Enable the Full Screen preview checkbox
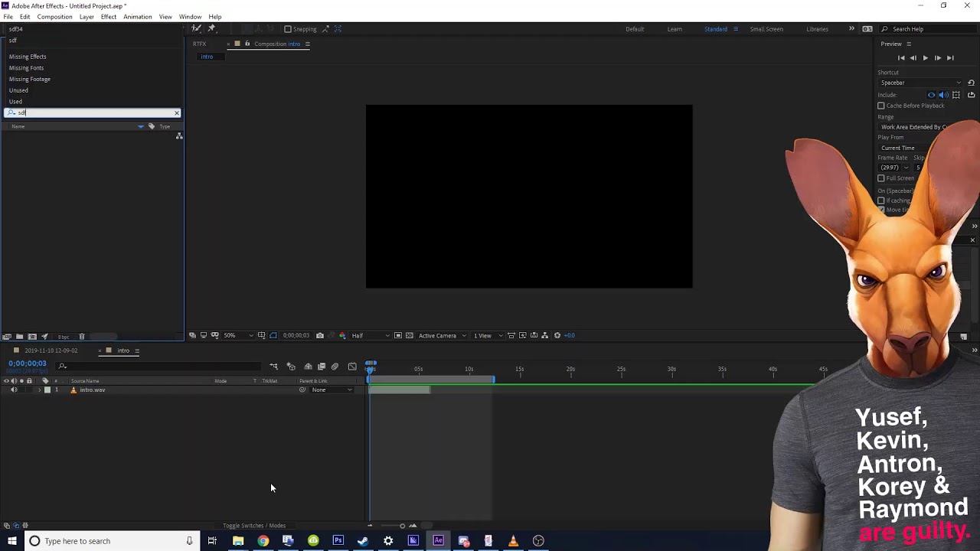 (881, 178)
